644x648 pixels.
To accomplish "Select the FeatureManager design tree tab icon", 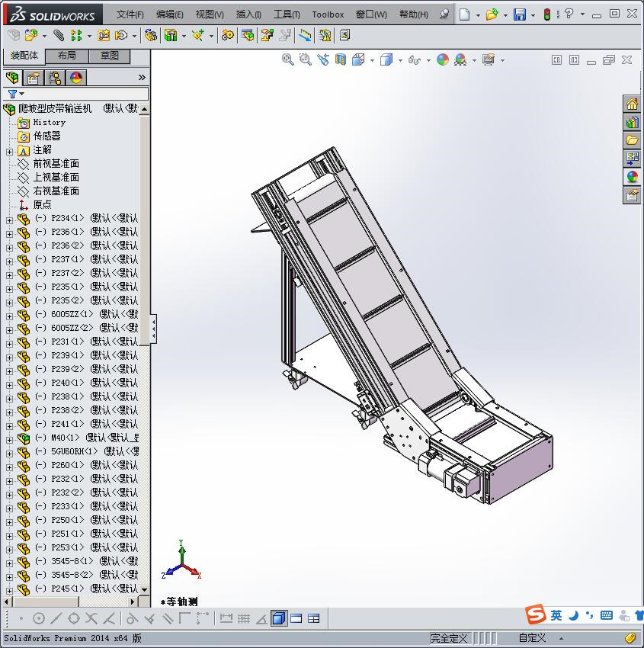I will coord(12,78).
